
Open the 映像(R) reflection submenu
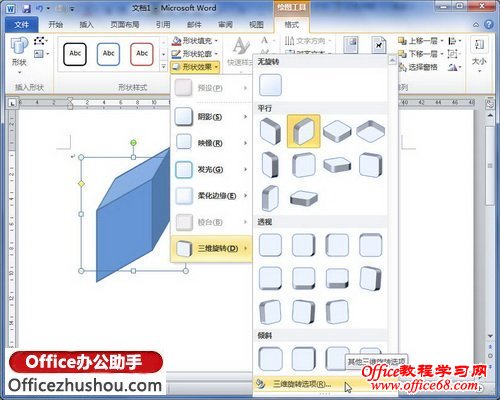[x=211, y=143]
